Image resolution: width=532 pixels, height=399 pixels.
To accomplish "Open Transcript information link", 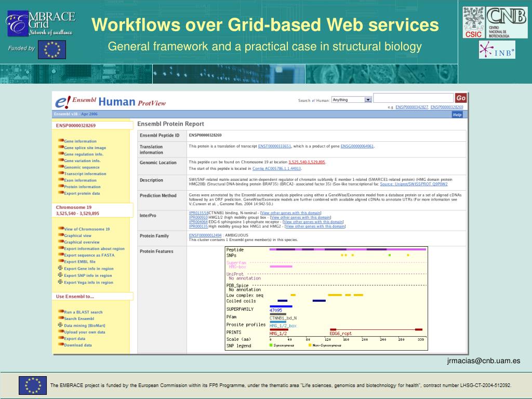I will (85, 174).
